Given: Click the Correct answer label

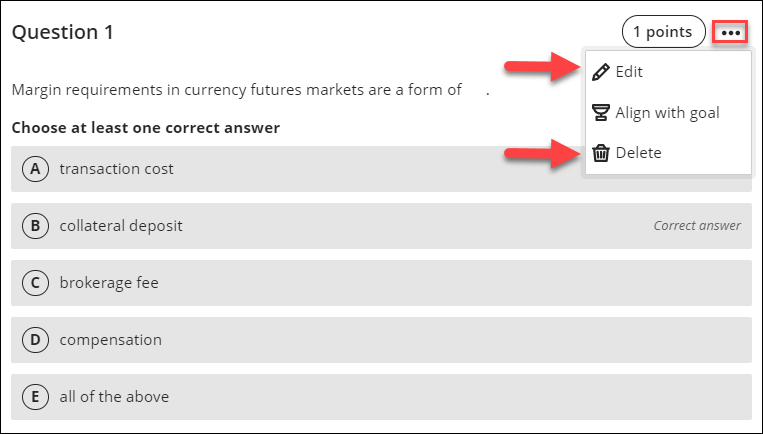Looking at the screenshot, I should pos(697,226).
